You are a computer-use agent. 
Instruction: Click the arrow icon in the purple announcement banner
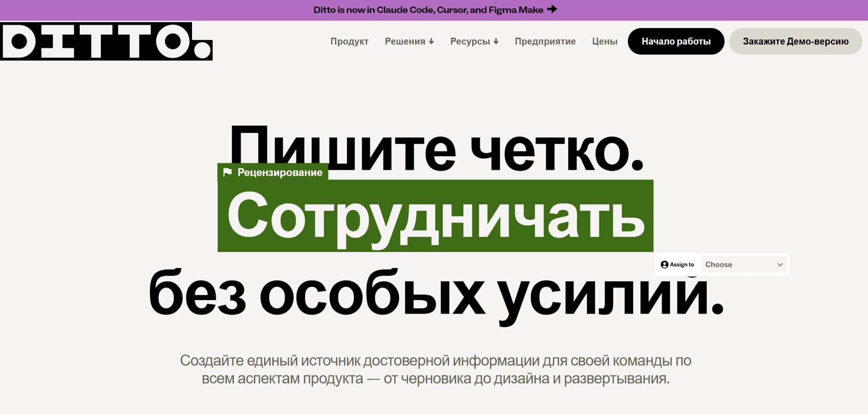[x=552, y=9]
